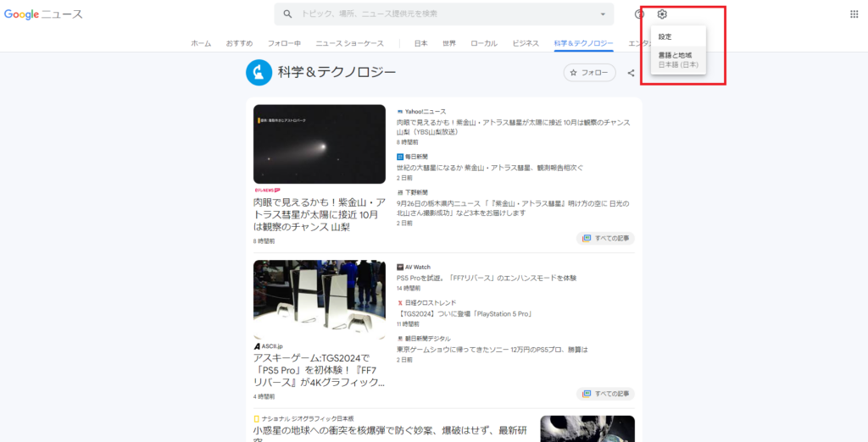Image resolution: width=868 pixels, height=442 pixels.
Task: Switch to the おすすめ tab
Action: click(x=239, y=43)
